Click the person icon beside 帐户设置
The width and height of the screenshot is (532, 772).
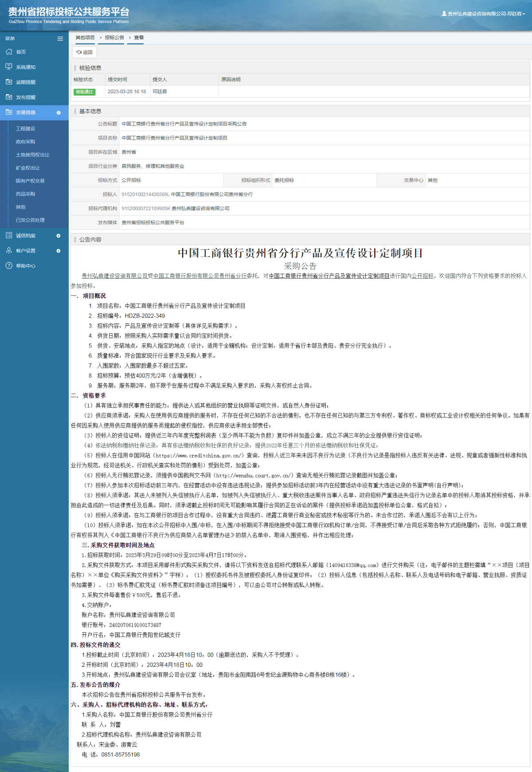point(9,250)
